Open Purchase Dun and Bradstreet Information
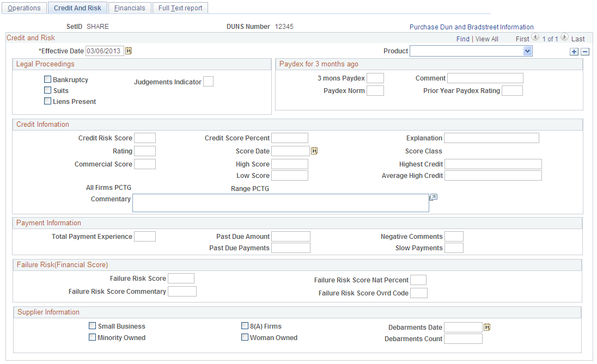 [472, 26]
